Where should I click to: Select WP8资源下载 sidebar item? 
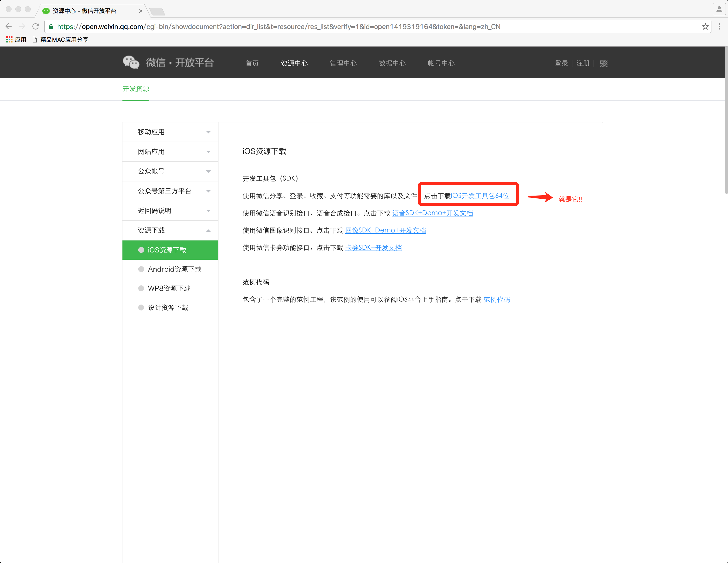(x=169, y=288)
